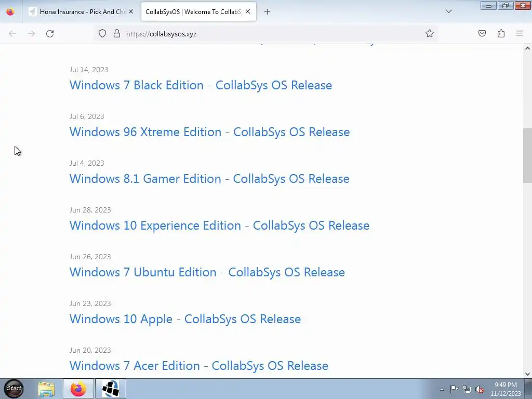Viewport: 532px width, 399px height.
Task: Open Windows 7 Ubuntu Edition release link
Action: [x=207, y=272]
